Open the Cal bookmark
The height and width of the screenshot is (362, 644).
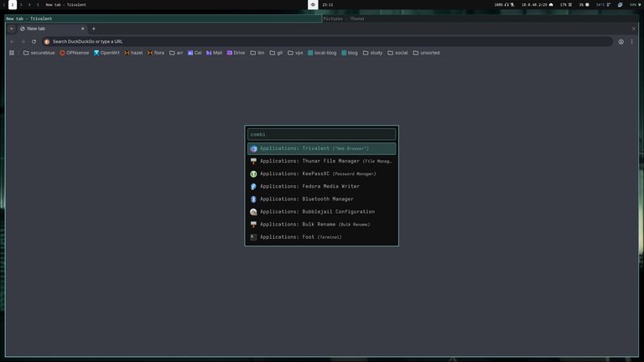[195, 53]
